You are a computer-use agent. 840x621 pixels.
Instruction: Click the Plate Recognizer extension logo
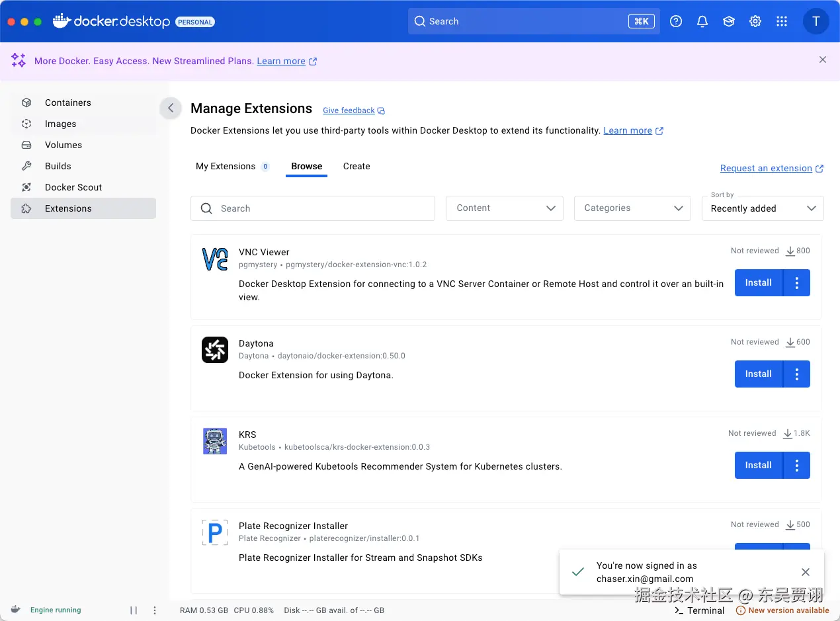(x=214, y=532)
